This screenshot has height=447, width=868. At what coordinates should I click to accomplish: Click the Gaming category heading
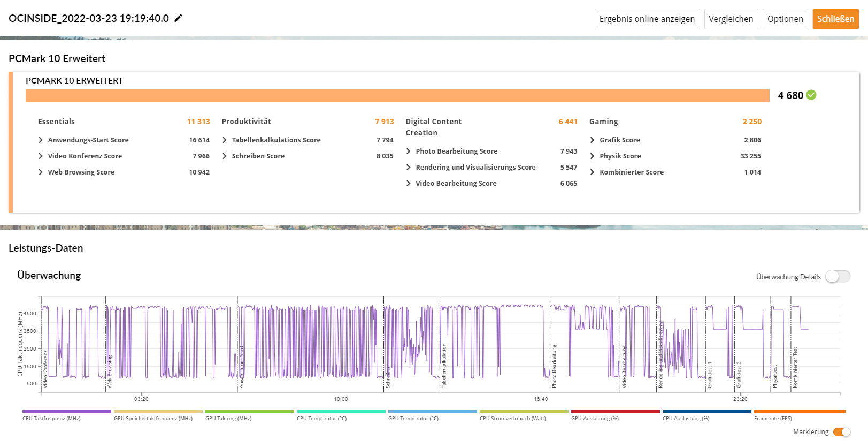coord(603,122)
